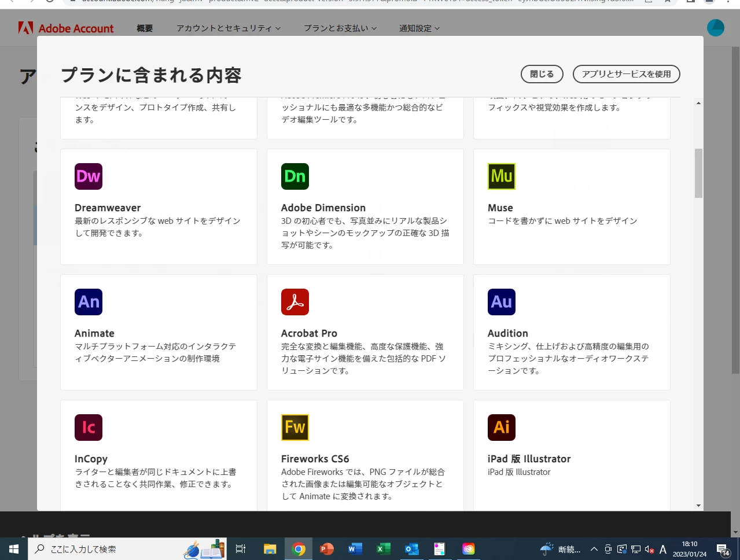The width and height of the screenshot is (740, 560).
Task: Click the browser page scrollbar thumb
Action: point(735,209)
